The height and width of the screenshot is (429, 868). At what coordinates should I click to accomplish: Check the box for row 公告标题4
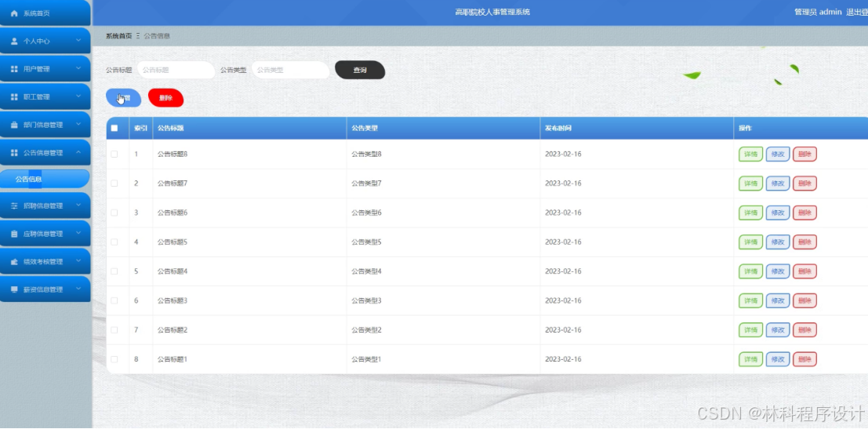click(114, 271)
